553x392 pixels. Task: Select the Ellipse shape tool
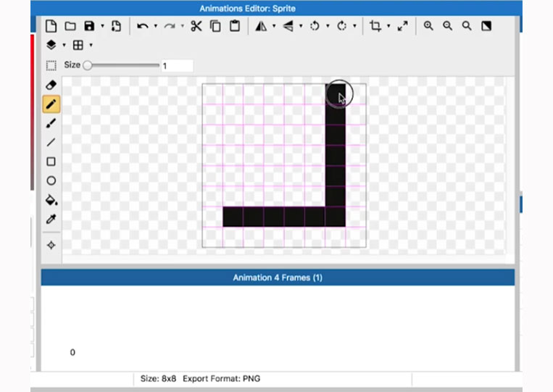tap(51, 181)
